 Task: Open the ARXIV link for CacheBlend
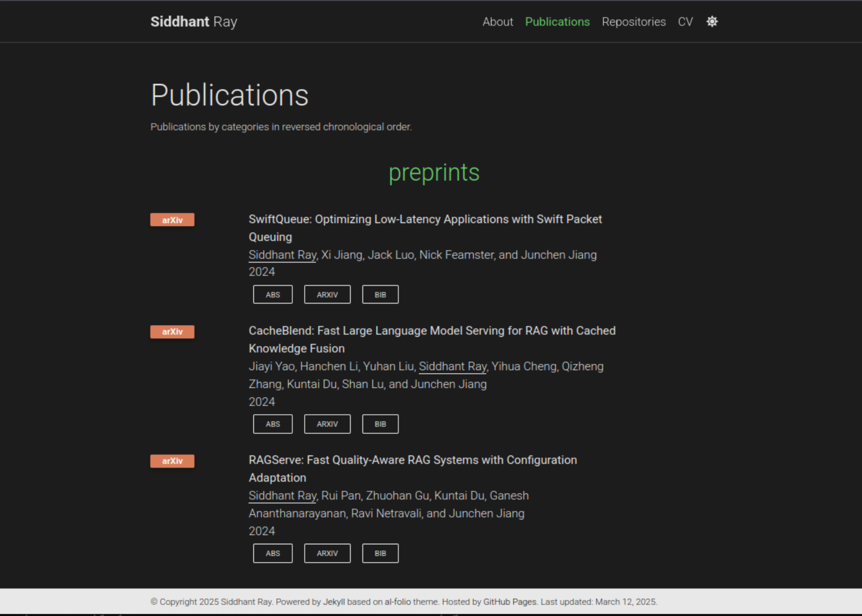point(327,424)
